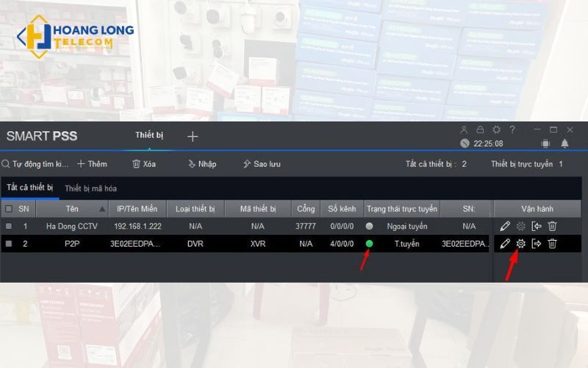Edit the P2P device entry

[x=505, y=244]
